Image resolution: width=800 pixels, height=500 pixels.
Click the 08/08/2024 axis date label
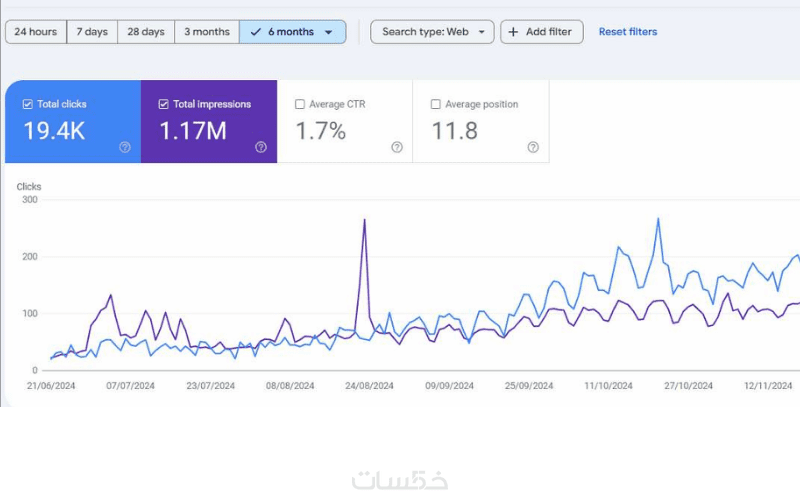pos(290,386)
